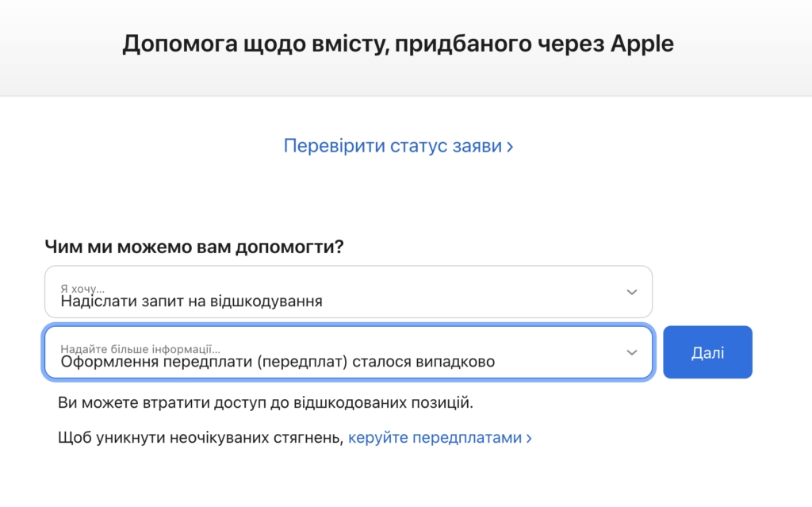Submit the form via "Далі"
The image size is (812, 507).
click(x=707, y=352)
